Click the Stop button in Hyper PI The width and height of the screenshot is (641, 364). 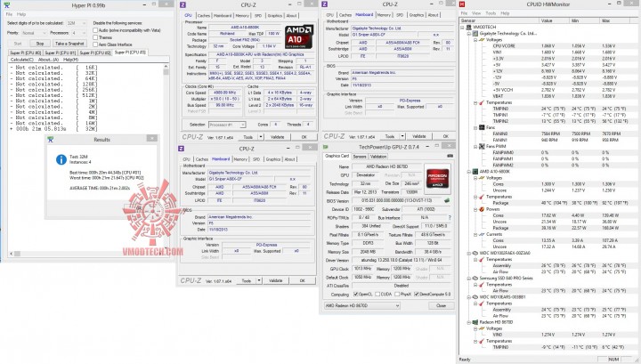40,44
